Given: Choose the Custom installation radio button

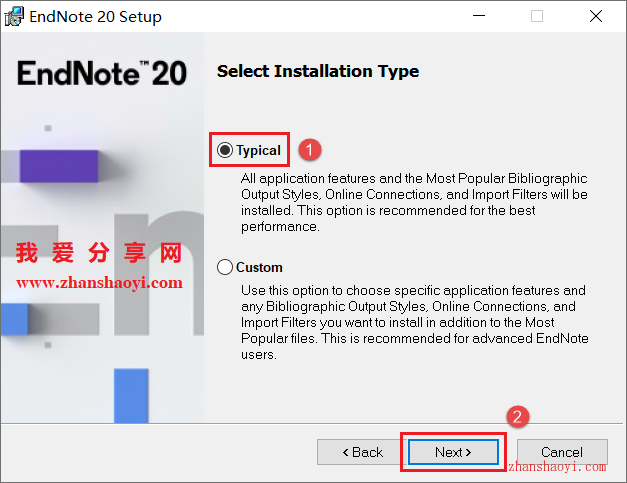Looking at the screenshot, I should [x=225, y=267].
